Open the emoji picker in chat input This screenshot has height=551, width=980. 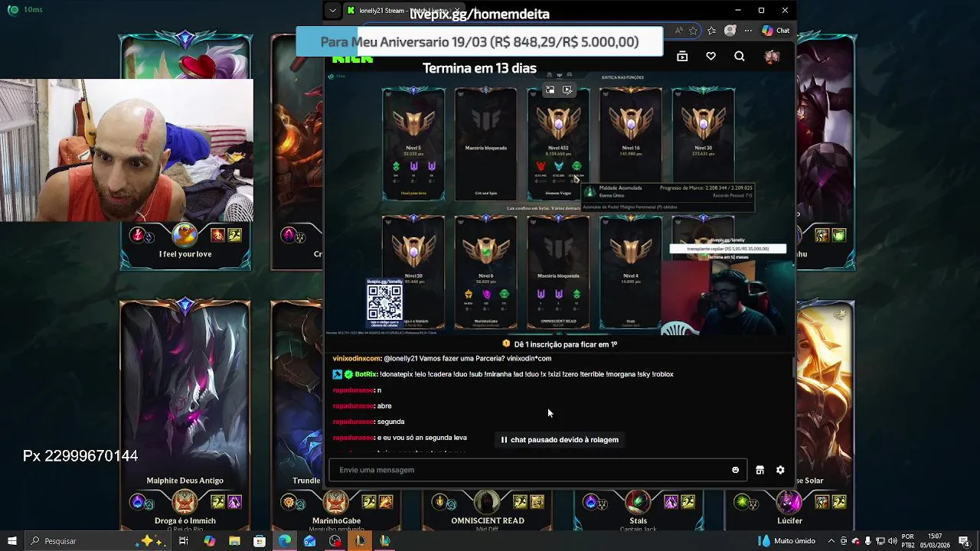(736, 470)
